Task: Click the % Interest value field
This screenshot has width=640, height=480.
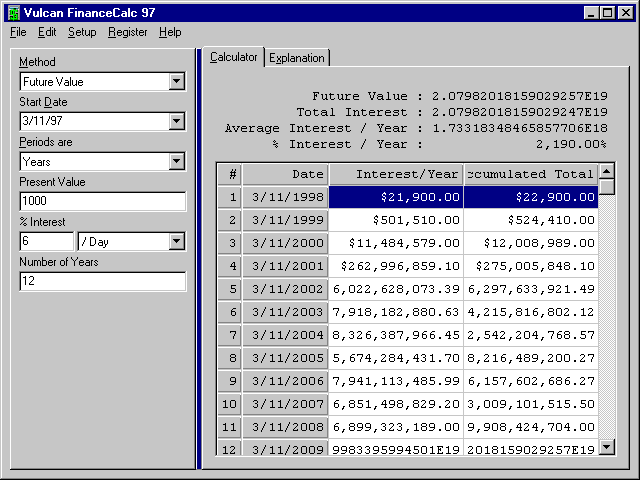Action: pos(46,242)
